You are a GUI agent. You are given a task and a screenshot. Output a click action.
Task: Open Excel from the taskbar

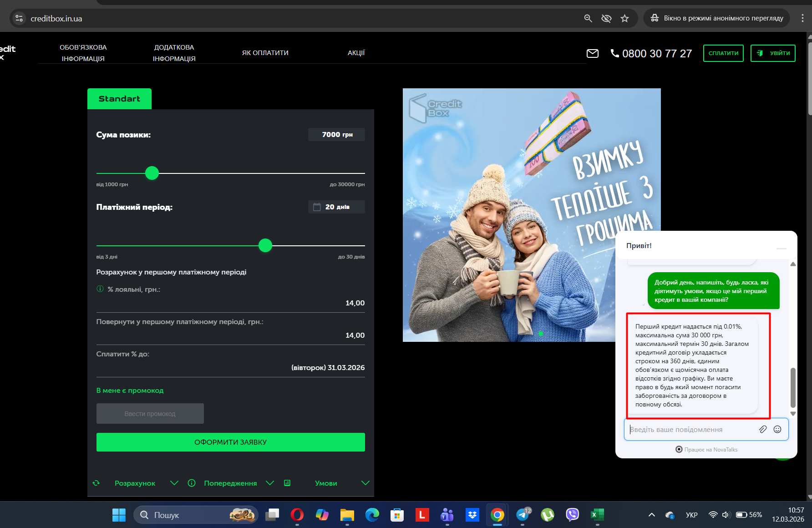click(597, 515)
